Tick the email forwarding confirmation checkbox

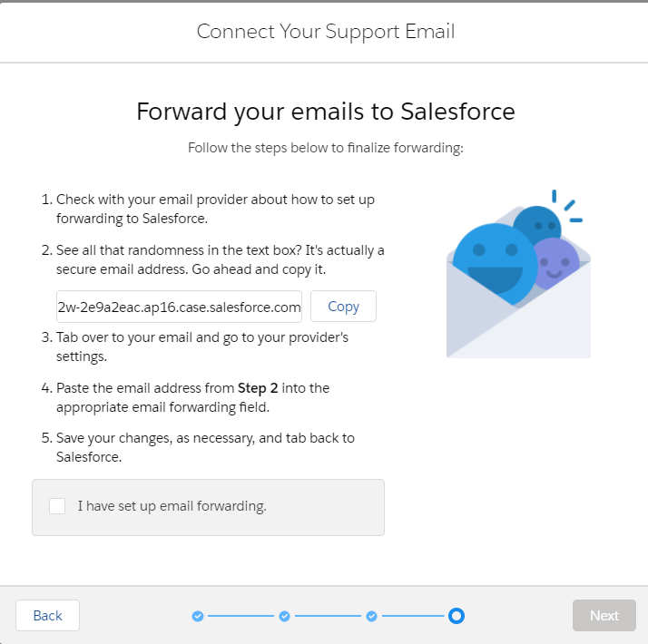pos(57,506)
